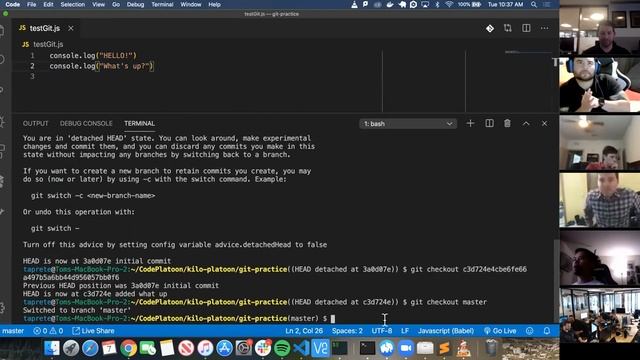Open the '1: bash' terminal selector dropdown
Viewport: 640px width, 360px height.
[408, 124]
